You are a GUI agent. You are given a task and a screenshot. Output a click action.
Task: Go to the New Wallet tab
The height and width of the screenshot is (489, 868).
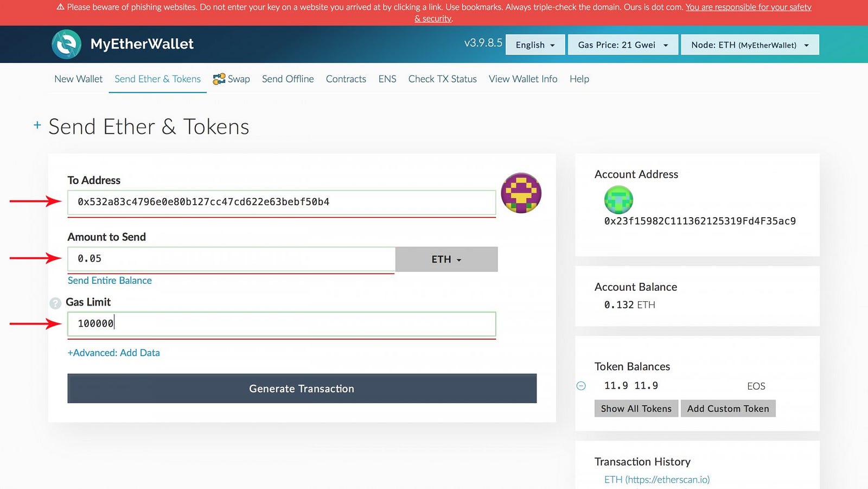(x=79, y=79)
